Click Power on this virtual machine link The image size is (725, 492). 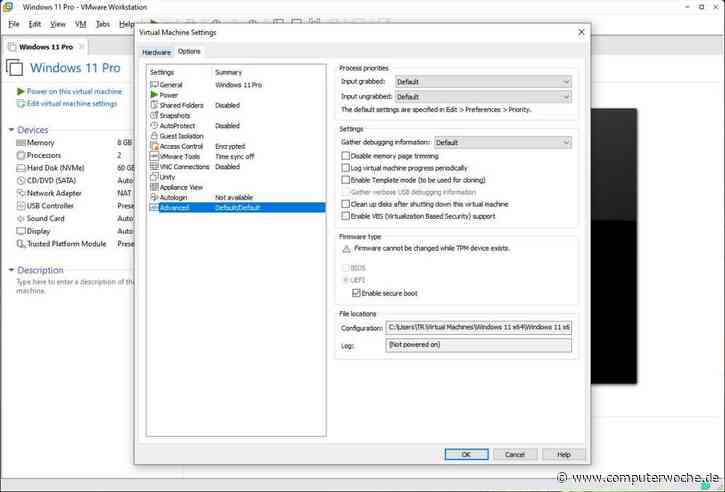tap(74, 92)
